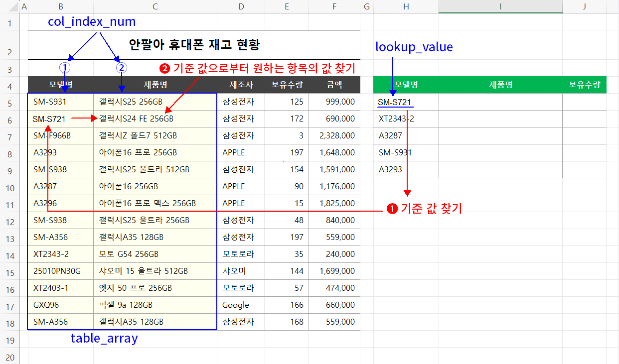This screenshot has height=364, width=619.
Task: Select column header F
Action: (x=334, y=6)
